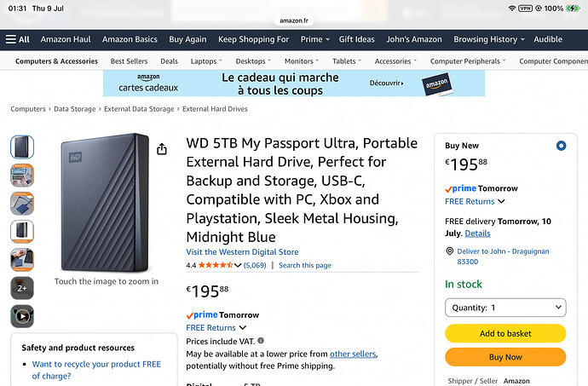588x386 pixels.
Task: Click Add to basket
Action: click(x=505, y=333)
